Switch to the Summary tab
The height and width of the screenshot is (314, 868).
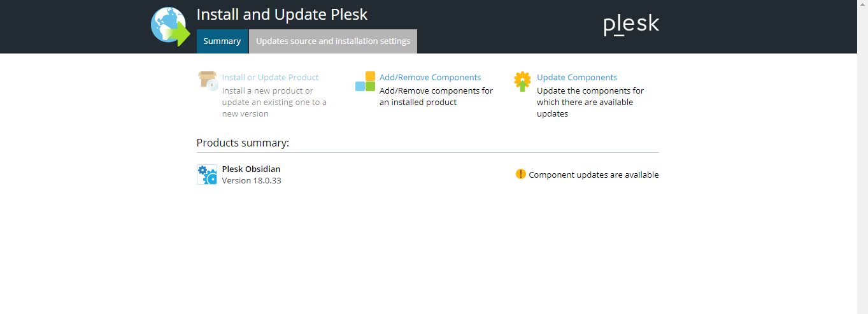click(222, 41)
